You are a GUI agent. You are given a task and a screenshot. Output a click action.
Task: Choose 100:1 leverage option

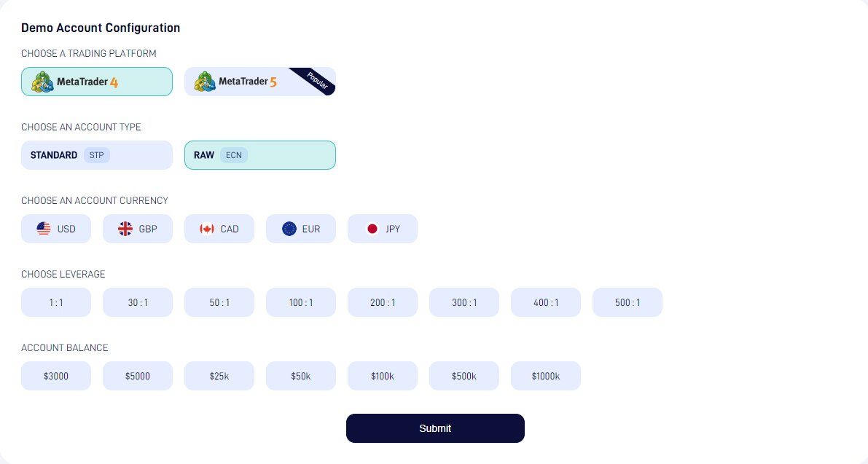pyautogui.click(x=301, y=302)
